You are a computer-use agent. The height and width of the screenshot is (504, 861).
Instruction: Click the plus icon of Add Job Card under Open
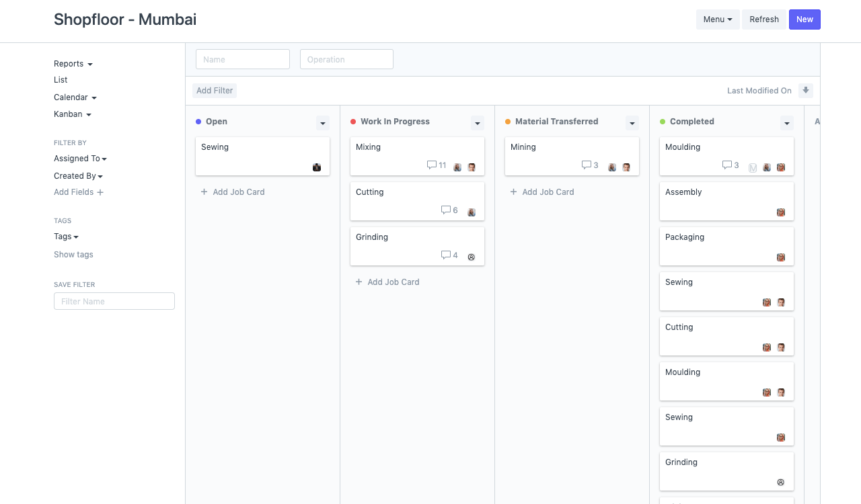tap(204, 192)
